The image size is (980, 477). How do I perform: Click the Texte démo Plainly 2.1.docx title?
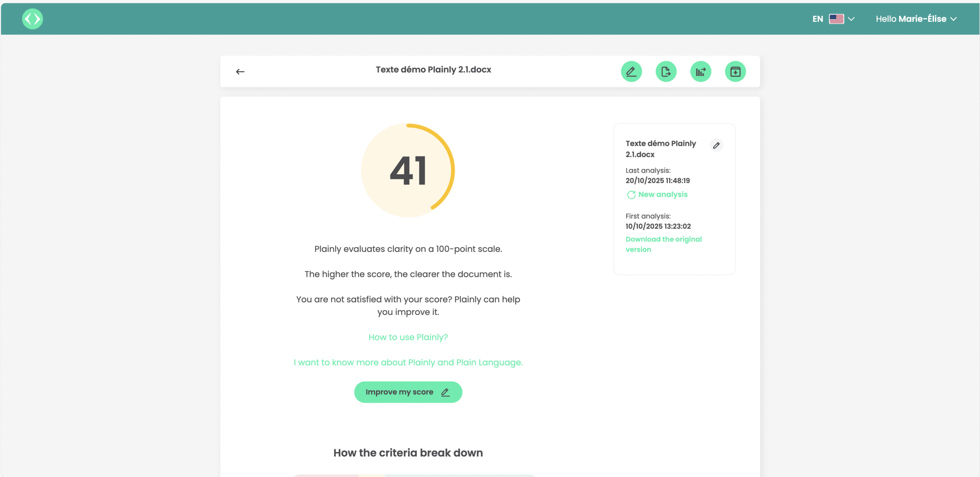tap(433, 70)
